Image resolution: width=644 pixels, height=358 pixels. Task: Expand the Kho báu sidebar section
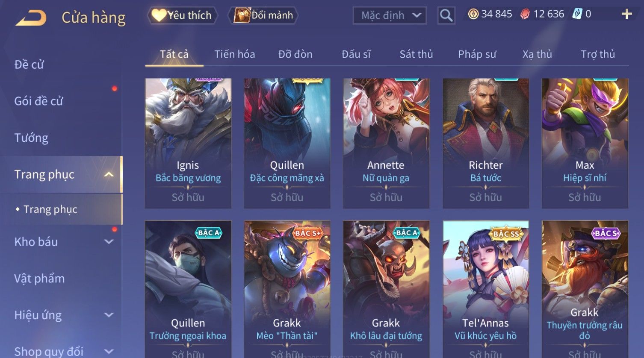point(109,242)
